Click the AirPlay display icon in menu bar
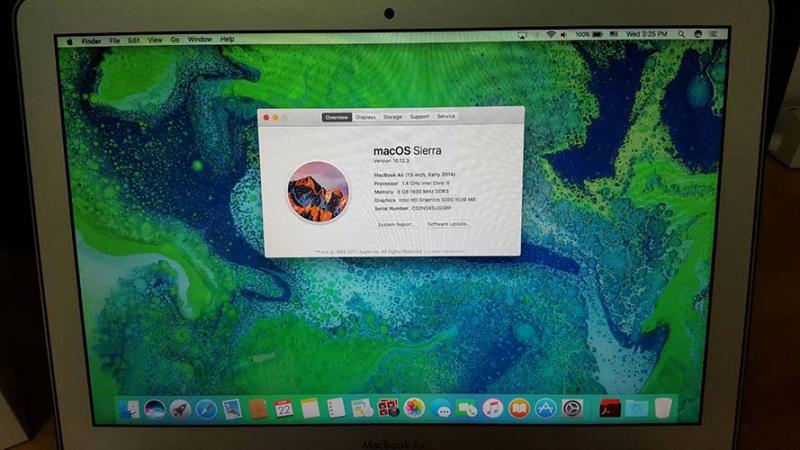The height and width of the screenshot is (450, 800). click(522, 35)
